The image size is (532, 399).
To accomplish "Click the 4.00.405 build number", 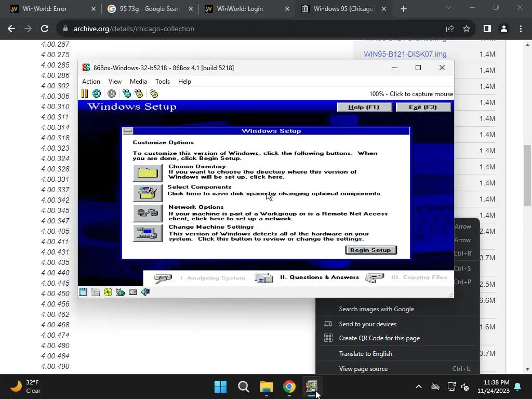I will 55,231.
